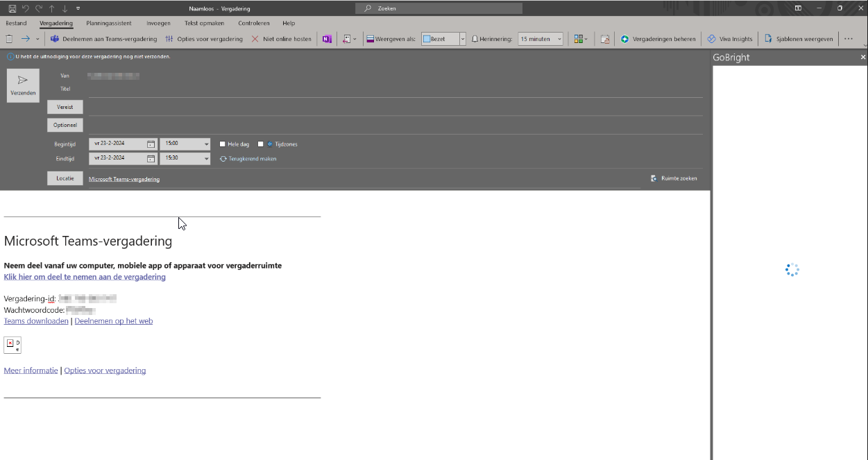Enable the Hele dag checkbox
This screenshot has width=868, height=460.
coord(223,144)
